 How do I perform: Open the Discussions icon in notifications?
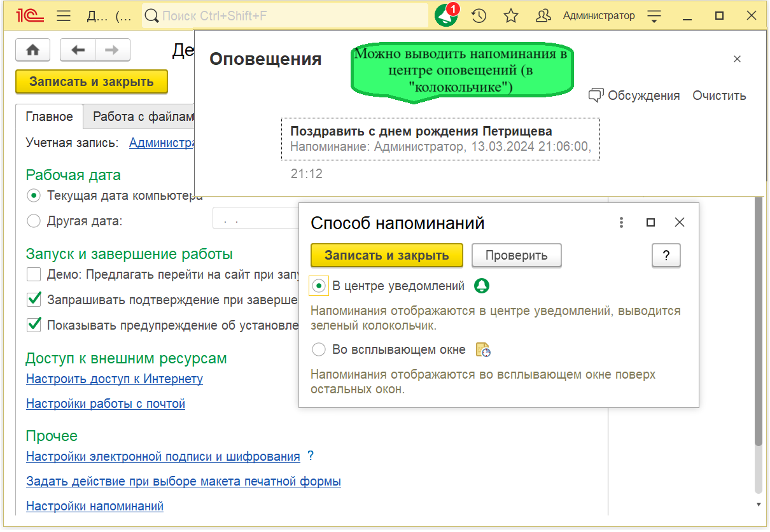click(x=596, y=95)
